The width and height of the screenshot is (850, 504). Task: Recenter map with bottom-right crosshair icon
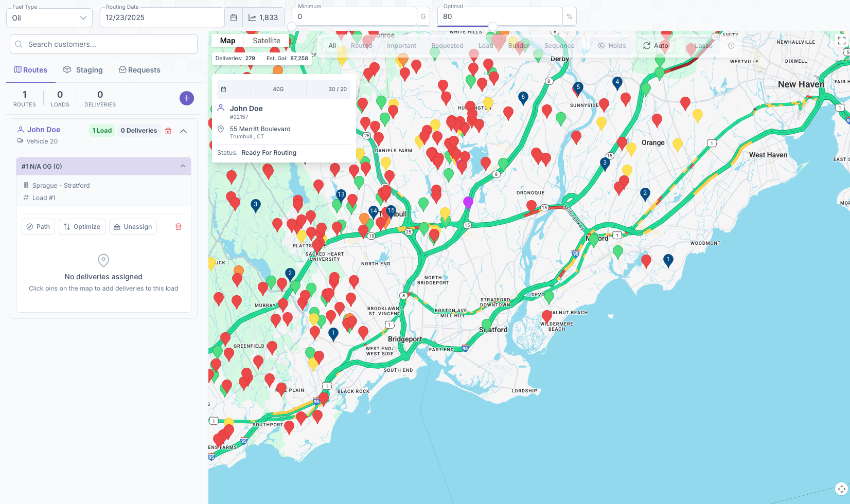point(841,489)
